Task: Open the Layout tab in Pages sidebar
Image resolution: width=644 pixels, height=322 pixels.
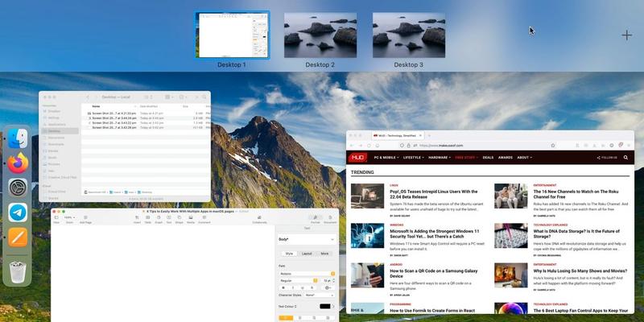Action: coord(307,254)
